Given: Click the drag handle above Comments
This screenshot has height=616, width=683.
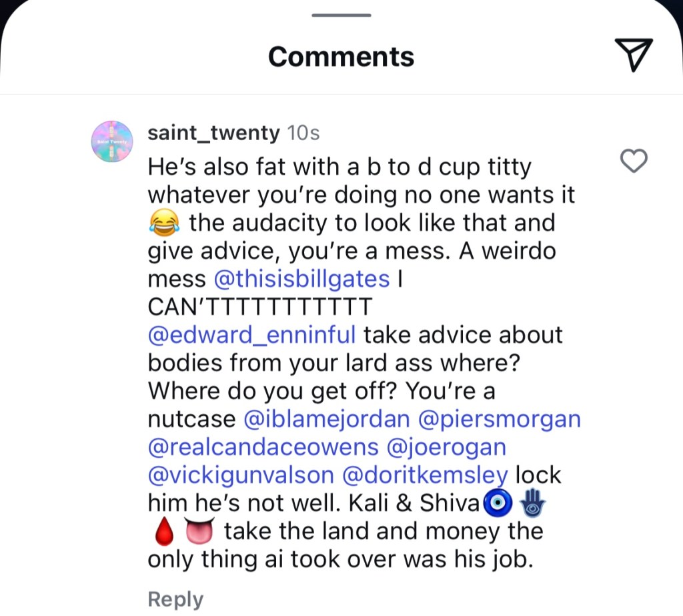Looking at the screenshot, I should pyautogui.click(x=341, y=15).
